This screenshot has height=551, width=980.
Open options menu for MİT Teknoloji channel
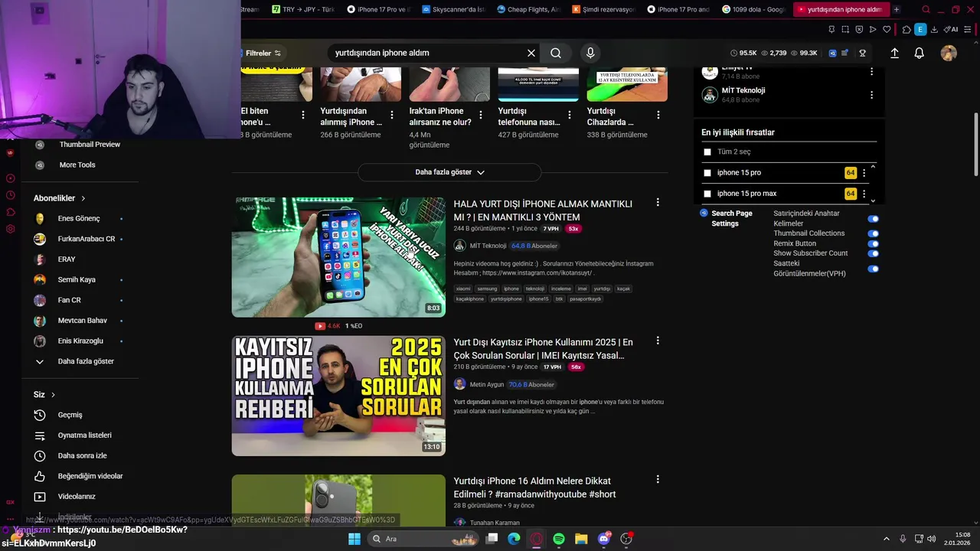(871, 95)
